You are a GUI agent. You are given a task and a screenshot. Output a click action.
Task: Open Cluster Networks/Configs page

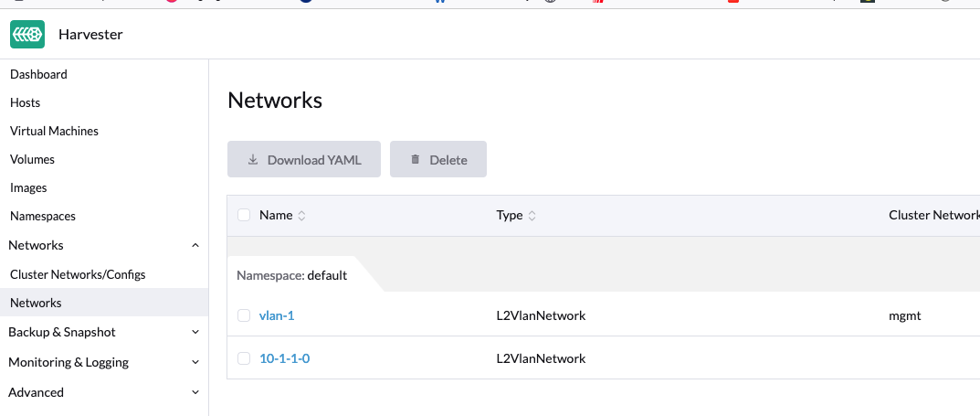coord(79,274)
